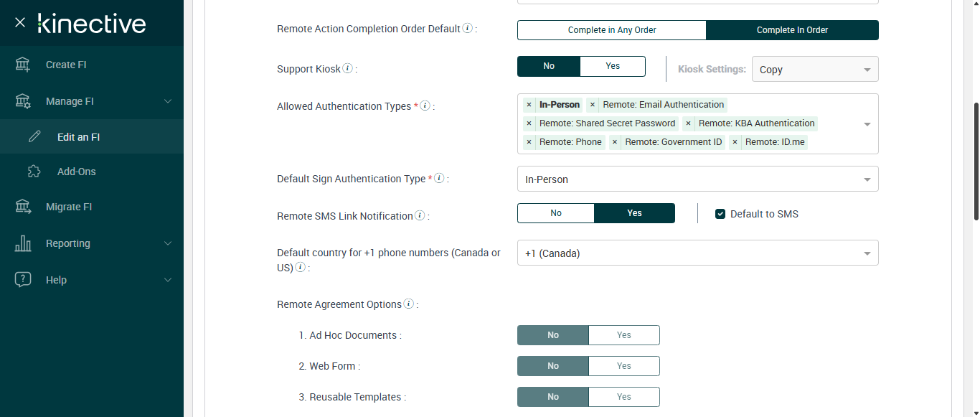The image size is (980, 417).
Task: Click the page vertical scrollbar
Action: tap(976, 161)
